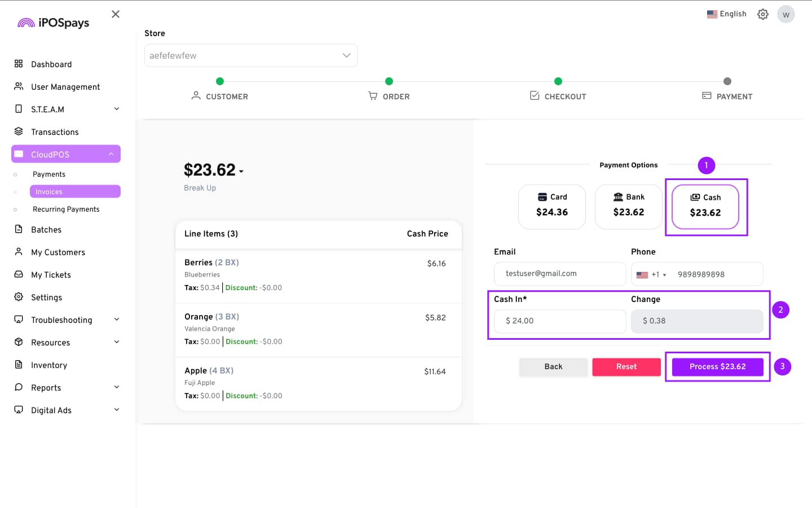
Task: Click the settings gear icon in header
Action: click(762, 14)
